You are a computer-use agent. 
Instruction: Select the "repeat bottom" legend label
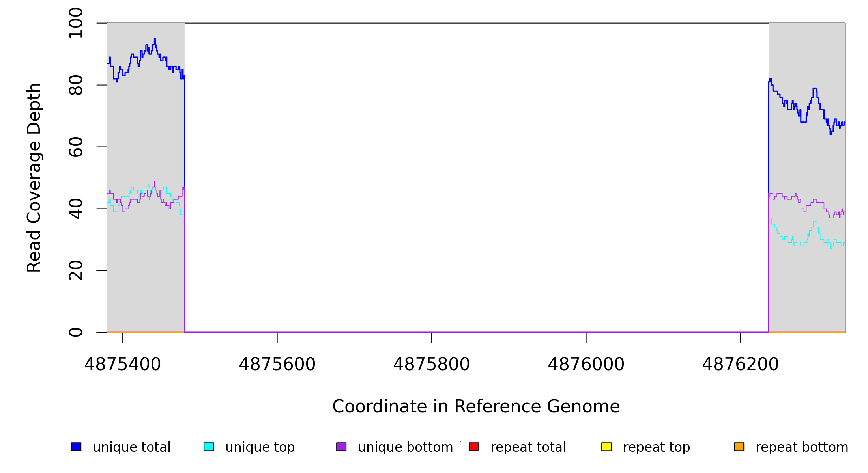pos(802,447)
